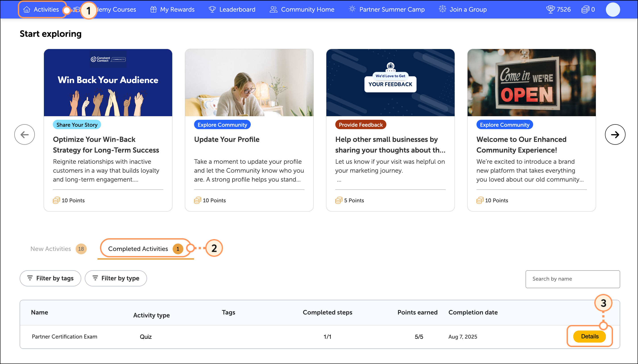Click the trophy icon beside Leaderboard
The image size is (638, 364).
click(212, 10)
